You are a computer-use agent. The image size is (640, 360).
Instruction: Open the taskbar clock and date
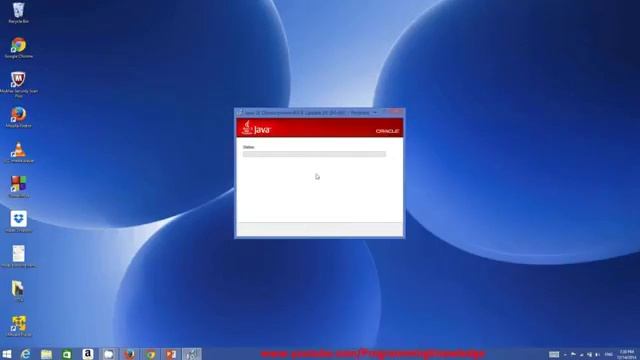click(627, 354)
